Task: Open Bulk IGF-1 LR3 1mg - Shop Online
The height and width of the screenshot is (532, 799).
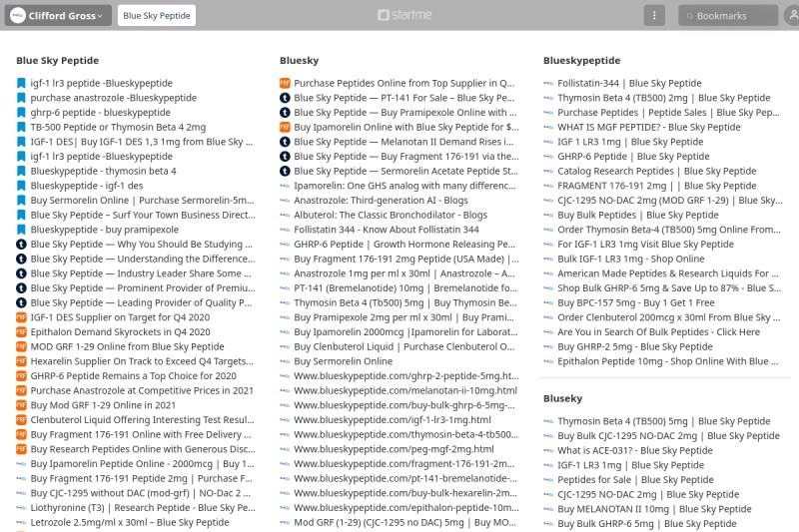Action: (631, 260)
